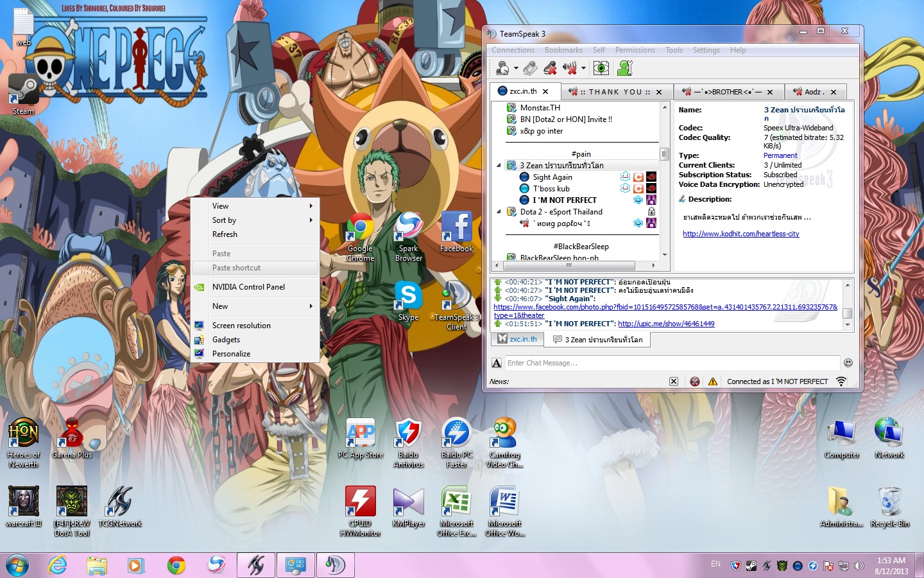Click the connection signal icon in status bar
The image size is (924, 578).
(x=841, y=381)
